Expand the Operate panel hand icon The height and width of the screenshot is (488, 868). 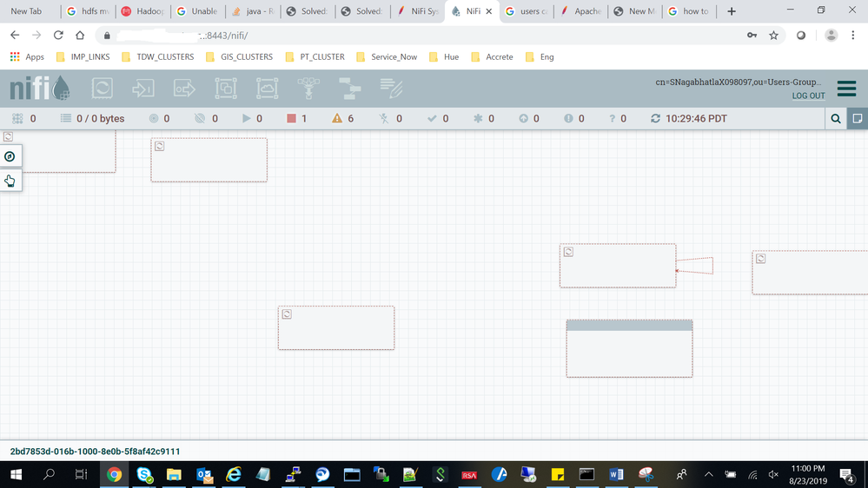[10, 181]
